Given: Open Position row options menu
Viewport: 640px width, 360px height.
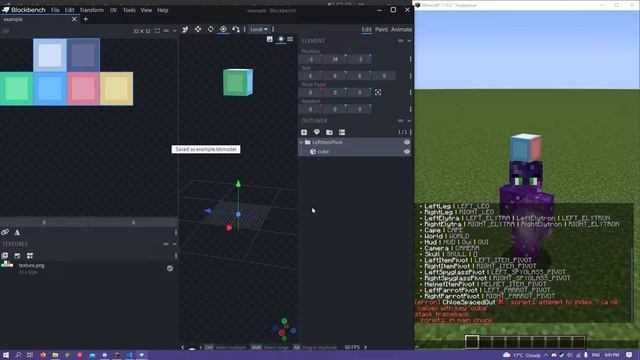Looking at the screenshot, I should pos(410,59).
